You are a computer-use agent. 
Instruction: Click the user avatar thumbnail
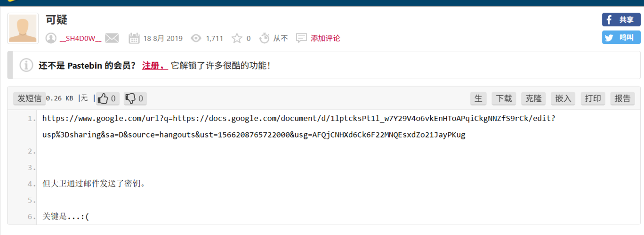[23, 28]
